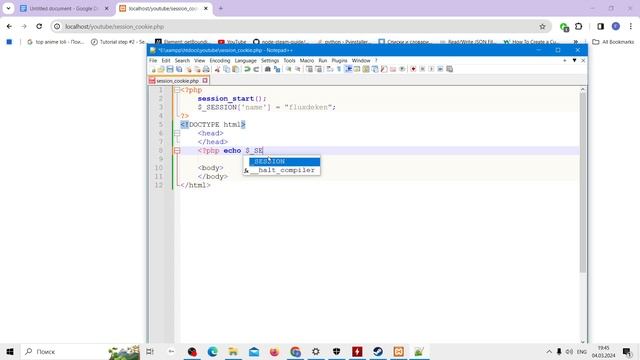This screenshot has width=640, height=360.
Task: Close the localhost session_cookie browser tab
Action: [x=206, y=9]
